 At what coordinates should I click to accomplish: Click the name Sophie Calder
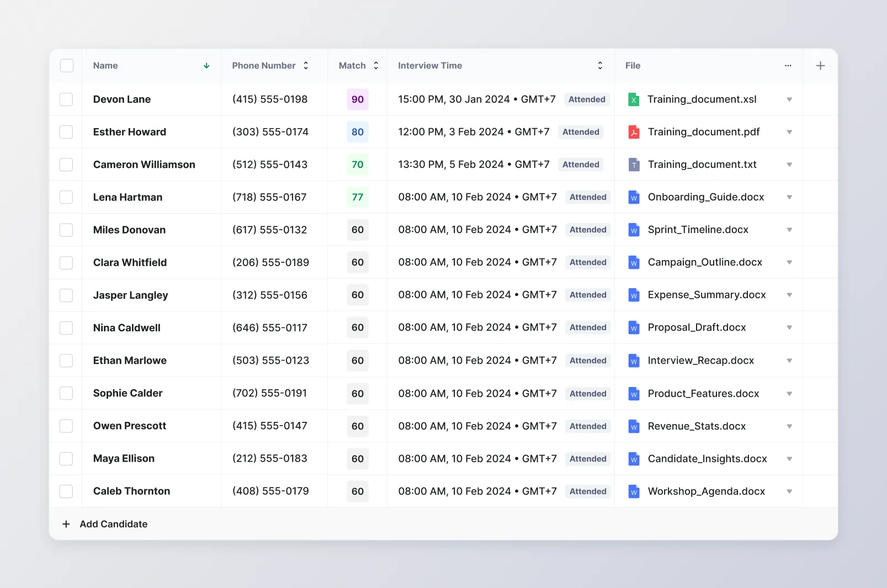[128, 393]
